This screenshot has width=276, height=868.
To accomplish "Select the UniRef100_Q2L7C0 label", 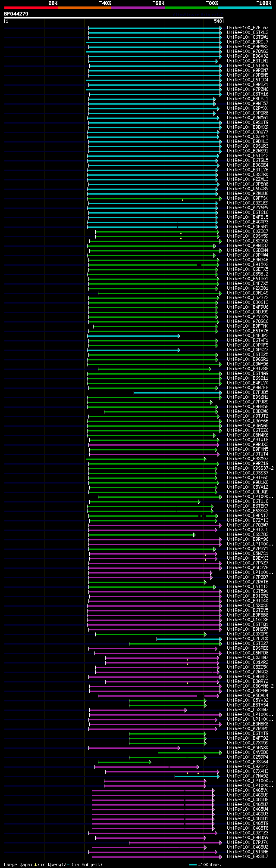I will pos(248,639).
